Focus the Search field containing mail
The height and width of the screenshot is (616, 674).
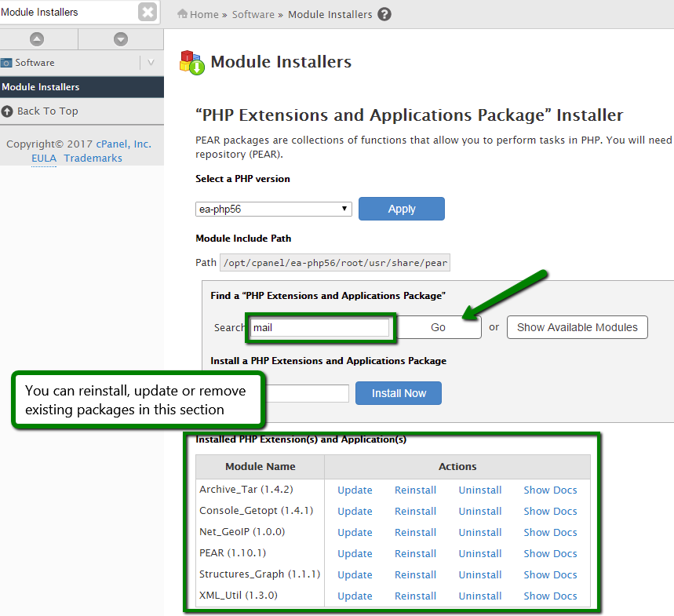pos(320,327)
